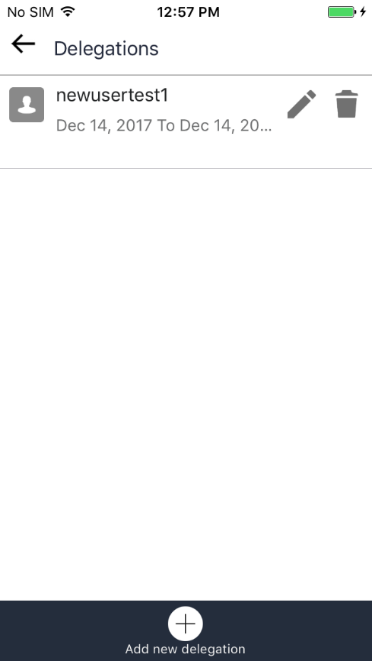Edit newusertest1 delegation with the pencil icon
The image size is (372, 661).
302,104
